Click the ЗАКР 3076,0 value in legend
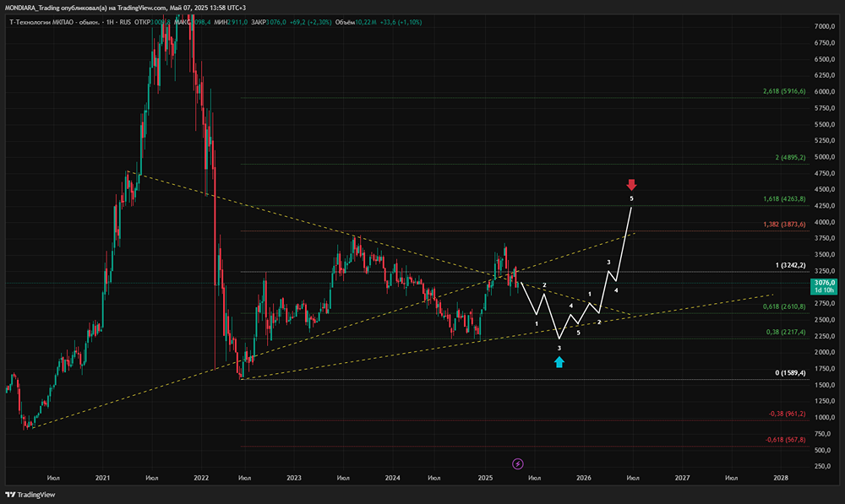The height and width of the screenshot is (504, 845). click(269, 22)
